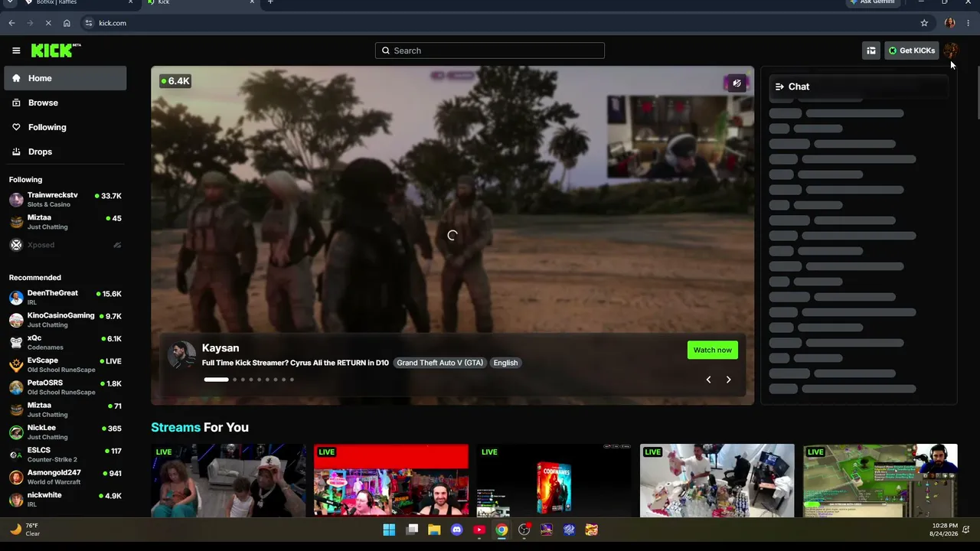This screenshot has height=551, width=980.
Task: Select the Kick browser tab
Action: pyautogui.click(x=199, y=4)
